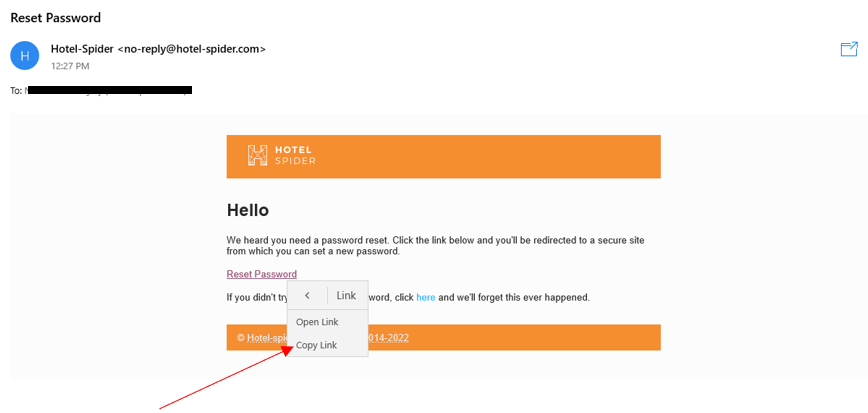Choose Open Link from the context menu
The height and width of the screenshot is (413, 868).
coord(317,322)
